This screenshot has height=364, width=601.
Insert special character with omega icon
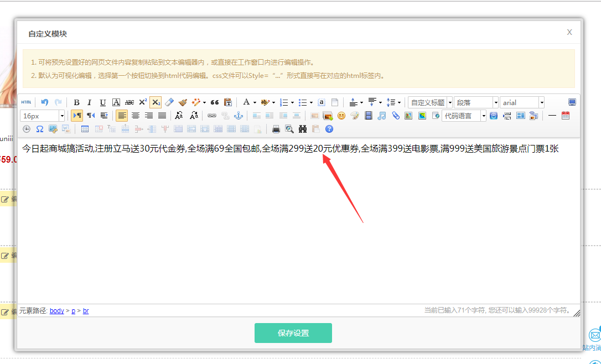[40, 129]
